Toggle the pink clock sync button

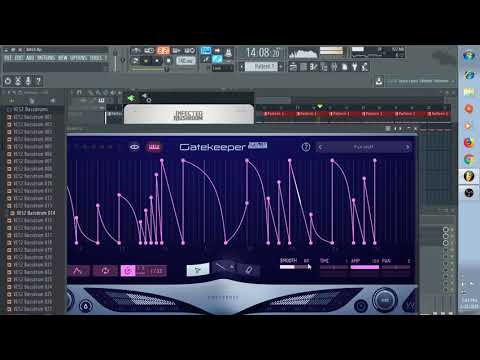click(128, 271)
